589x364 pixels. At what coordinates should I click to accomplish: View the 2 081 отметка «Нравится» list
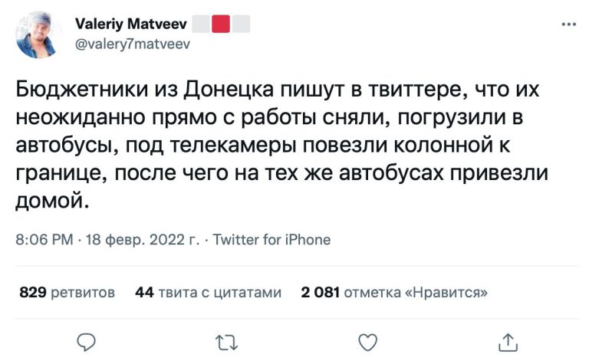pos(394,292)
